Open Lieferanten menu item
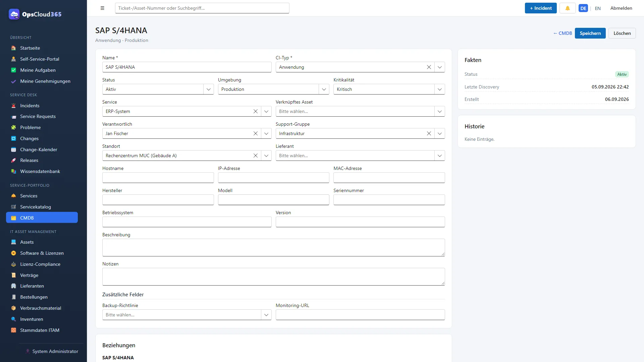The height and width of the screenshot is (362, 644). (x=42, y=286)
